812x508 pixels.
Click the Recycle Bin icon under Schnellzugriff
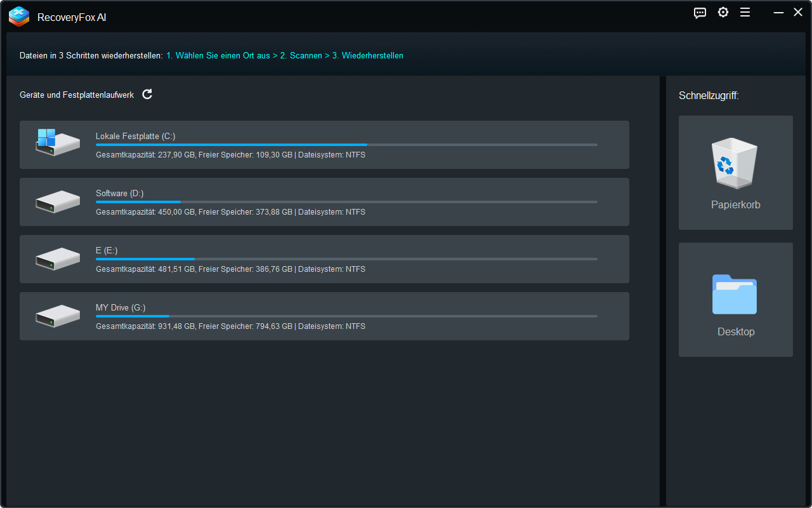[736, 163]
